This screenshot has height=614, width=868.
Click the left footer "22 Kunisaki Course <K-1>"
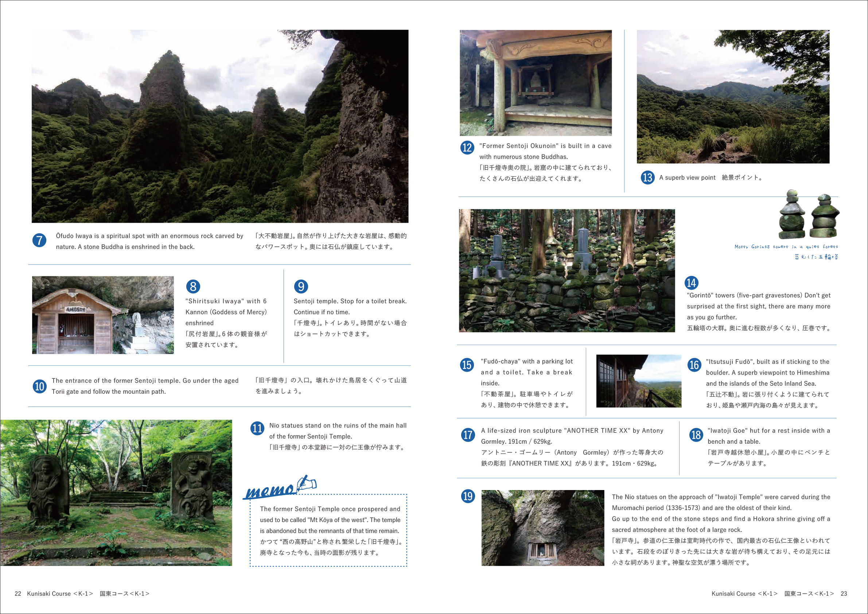click(54, 594)
